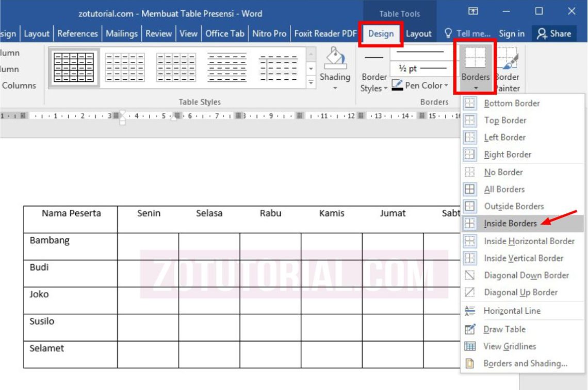Click the Horizontal Line icon
The height and width of the screenshot is (390, 588).
469,311
